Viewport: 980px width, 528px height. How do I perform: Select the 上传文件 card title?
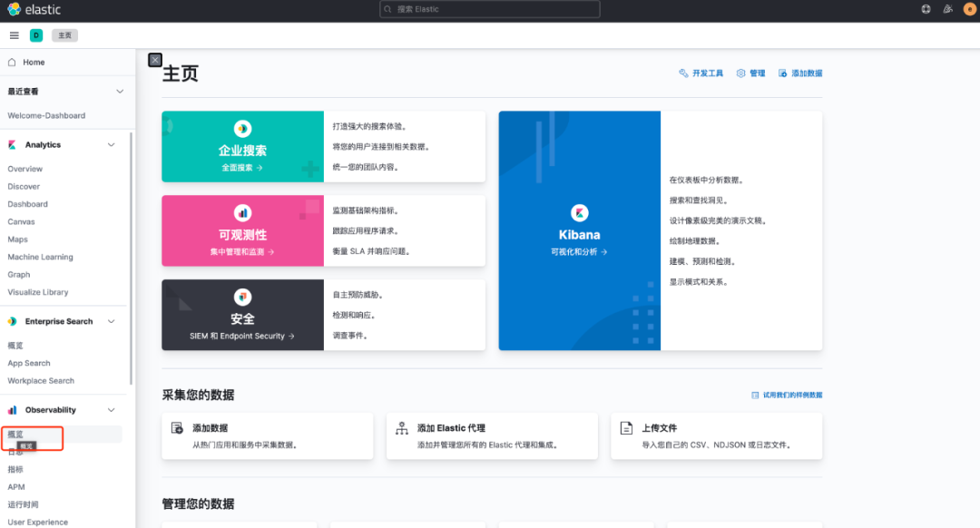tap(660, 428)
